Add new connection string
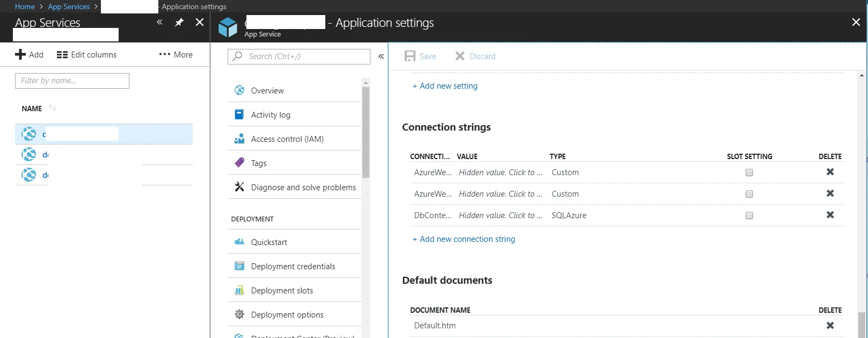The height and width of the screenshot is (338, 868). click(x=464, y=239)
